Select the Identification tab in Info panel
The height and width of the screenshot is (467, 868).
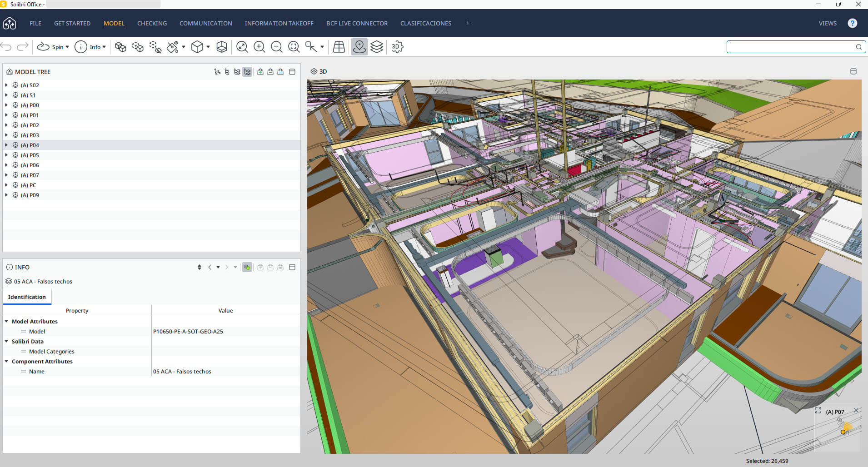click(x=27, y=297)
